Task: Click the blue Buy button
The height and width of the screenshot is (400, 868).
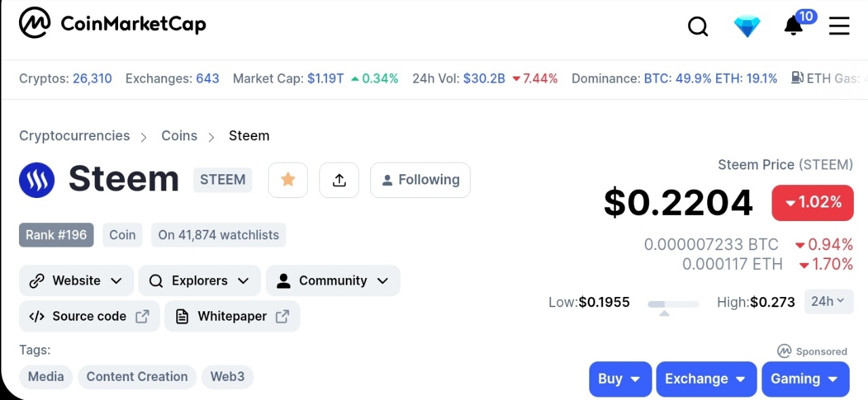Action: coord(620,379)
